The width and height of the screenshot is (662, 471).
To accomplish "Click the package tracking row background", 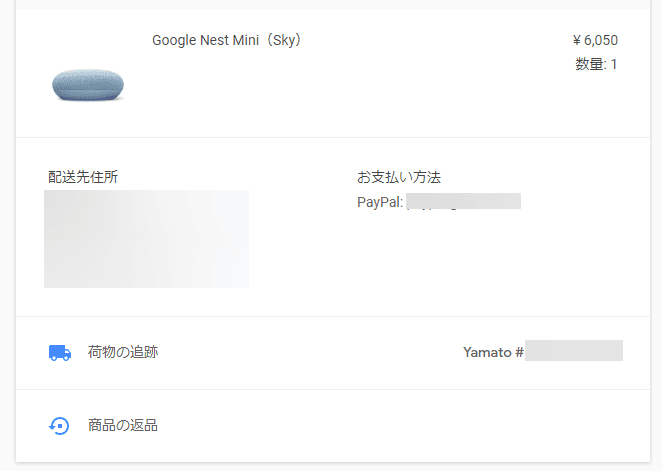I will coord(311,353).
